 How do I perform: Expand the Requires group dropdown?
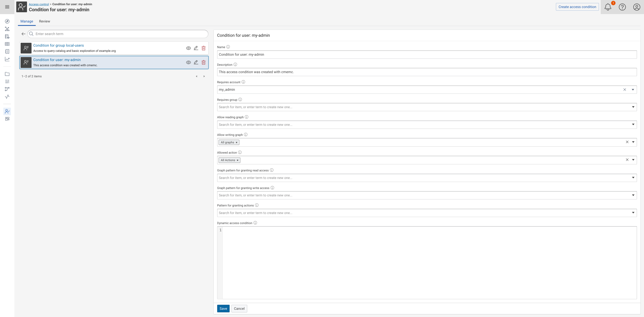coord(633,107)
